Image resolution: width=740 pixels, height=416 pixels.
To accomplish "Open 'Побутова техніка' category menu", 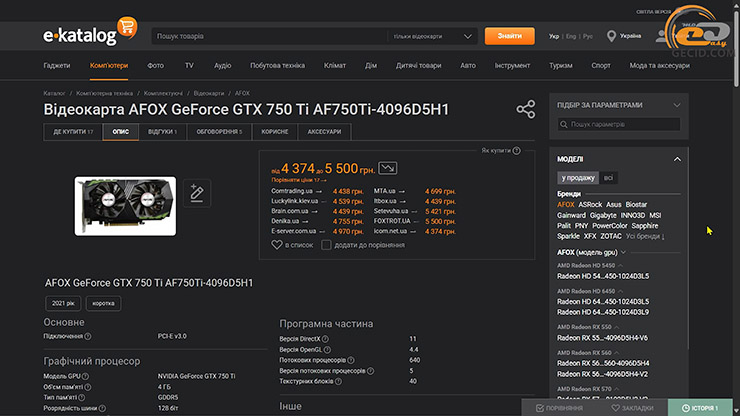I will click(x=278, y=66).
